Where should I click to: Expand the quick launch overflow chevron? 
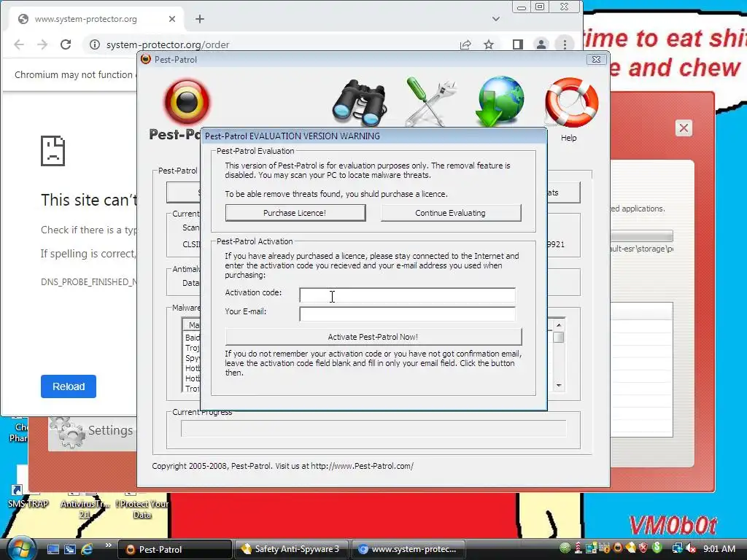tap(108, 545)
